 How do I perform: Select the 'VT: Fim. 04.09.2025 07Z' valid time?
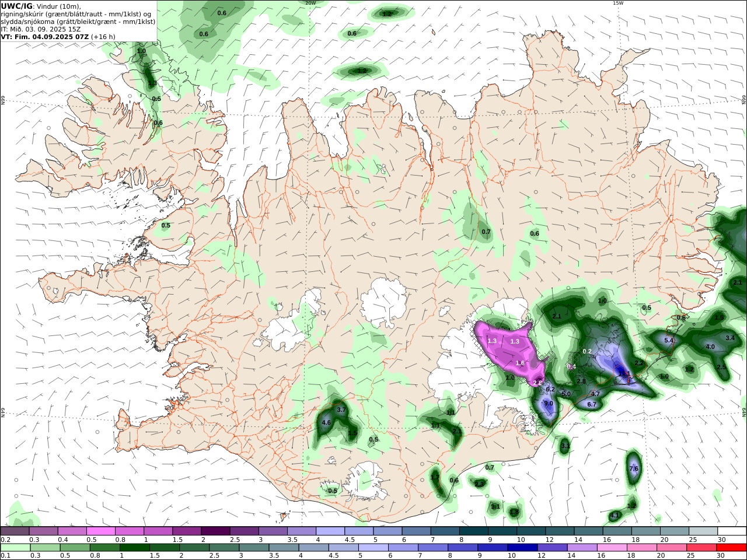coord(45,37)
